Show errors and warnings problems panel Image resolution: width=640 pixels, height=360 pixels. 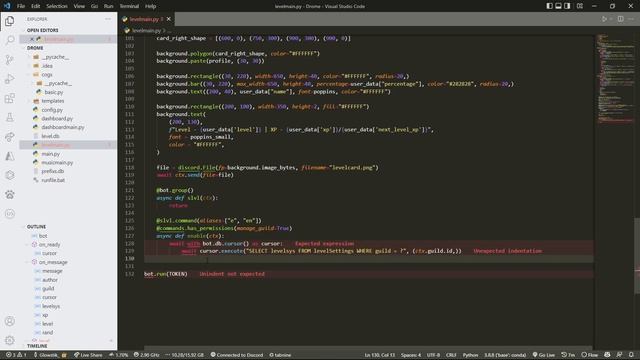(x=16, y=355)
